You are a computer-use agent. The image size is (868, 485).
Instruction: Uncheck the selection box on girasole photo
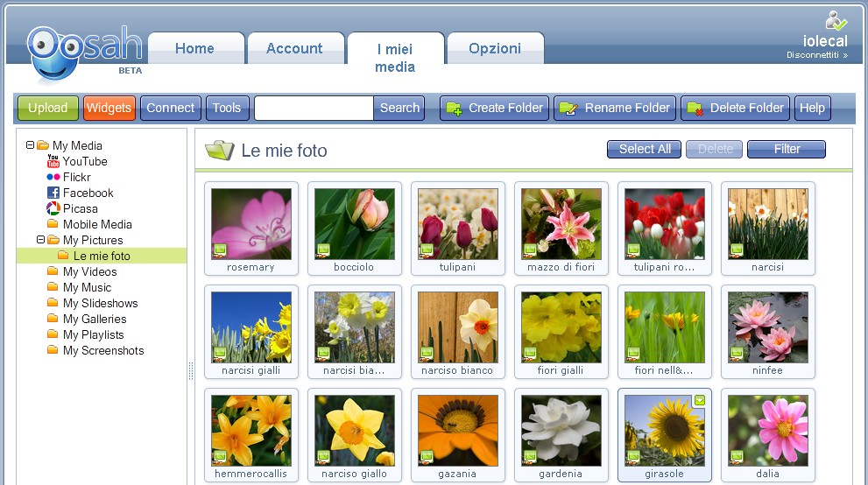coord(700,400)
